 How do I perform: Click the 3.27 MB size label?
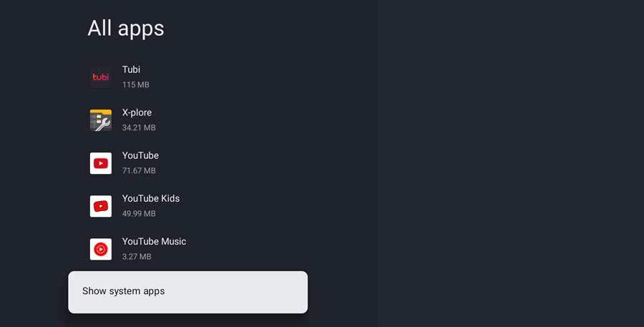point(137,257)
